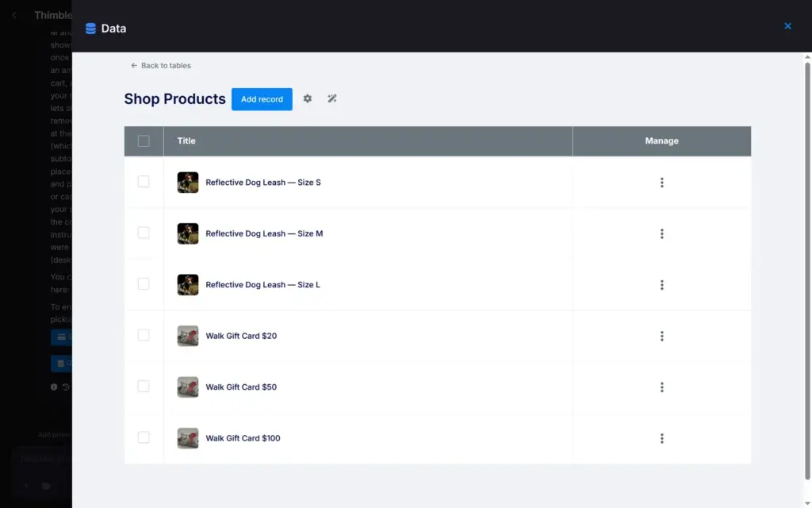Open manage menu for Walk Gift Card $20
The height and width of the screenshot is (508, 812).
click(662, 336)
